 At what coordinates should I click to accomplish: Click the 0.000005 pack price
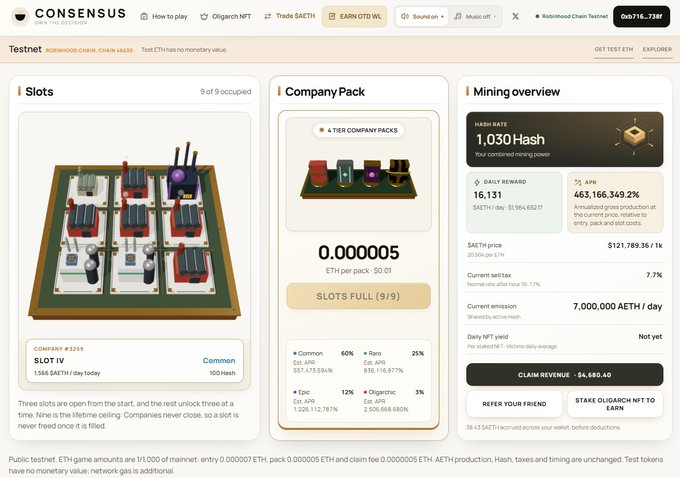(359, 252)
